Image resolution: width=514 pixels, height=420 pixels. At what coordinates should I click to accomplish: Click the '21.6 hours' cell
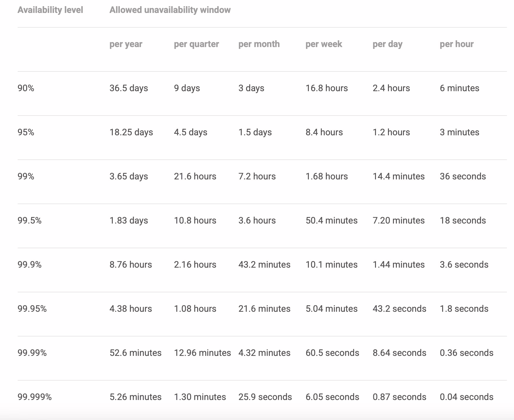click(195, 176)
